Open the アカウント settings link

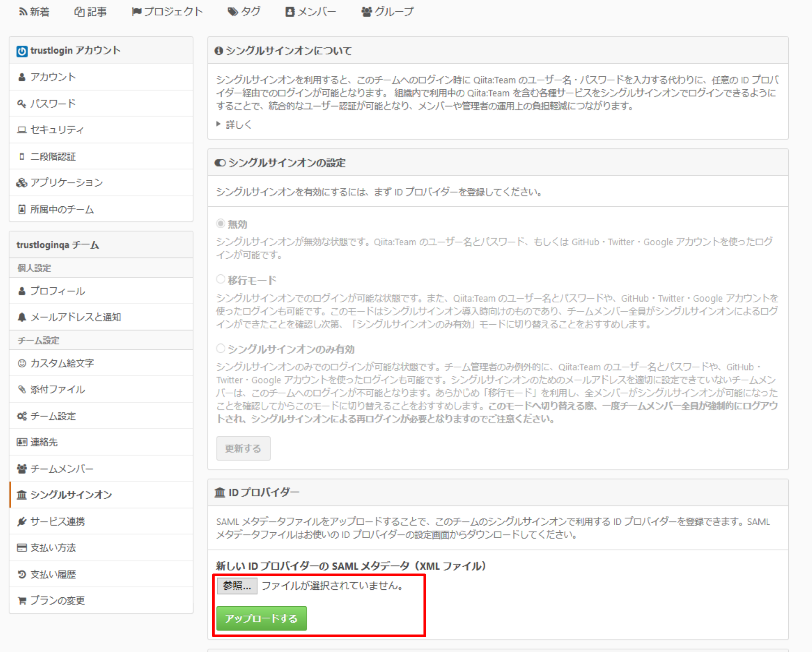[101, 77]
